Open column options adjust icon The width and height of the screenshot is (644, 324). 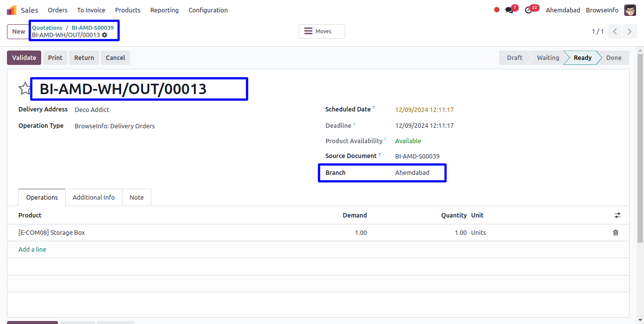[617, 216]
